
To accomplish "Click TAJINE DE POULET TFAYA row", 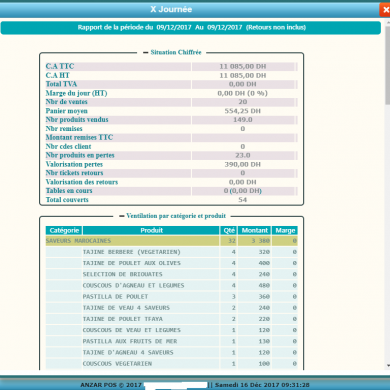I will (172, 319).
